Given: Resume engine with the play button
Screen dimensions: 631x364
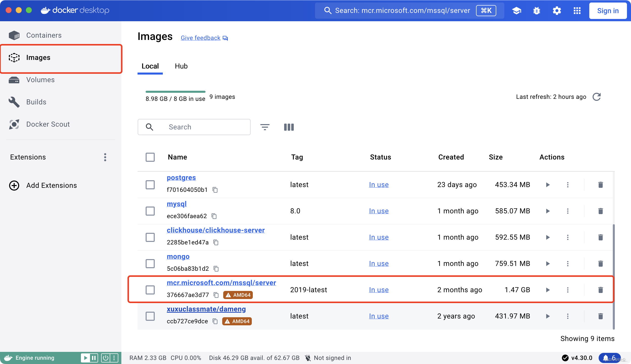Looking at the screenshot, I should point(85,358).
